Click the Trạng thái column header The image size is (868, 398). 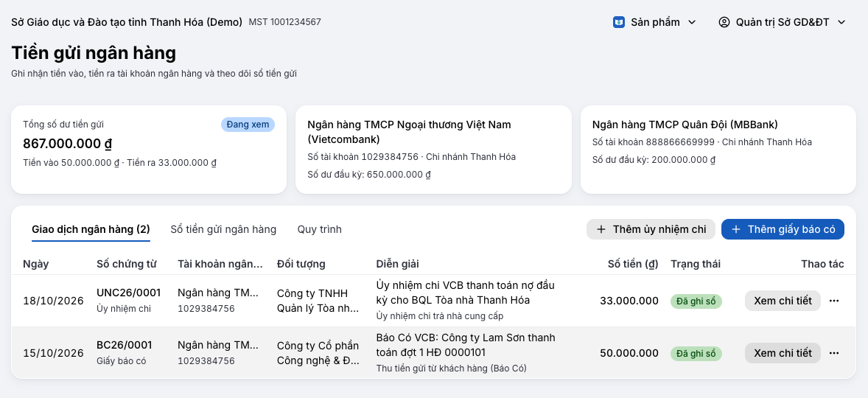click(696, 264)
